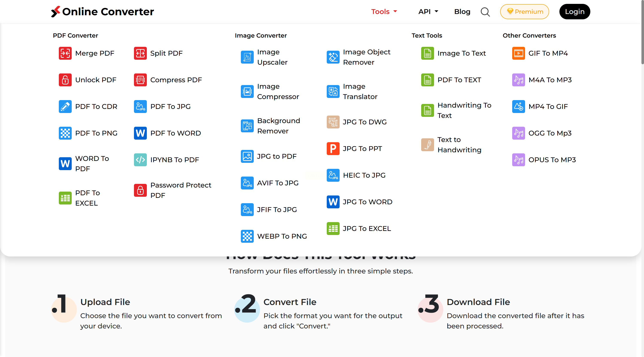
Task: Click the Image Translator icon
Action: click(333, 92)
